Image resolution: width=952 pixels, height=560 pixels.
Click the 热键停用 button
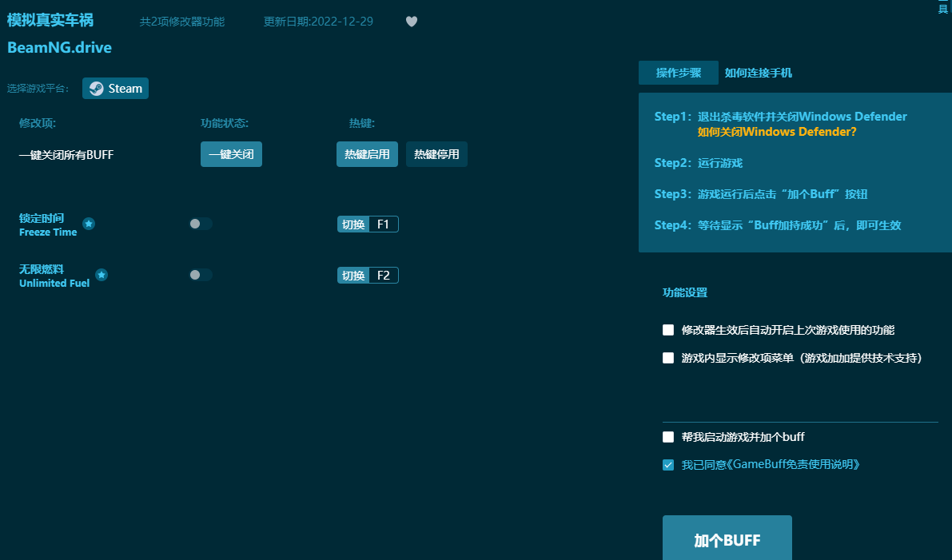click(x=436, y=154)
